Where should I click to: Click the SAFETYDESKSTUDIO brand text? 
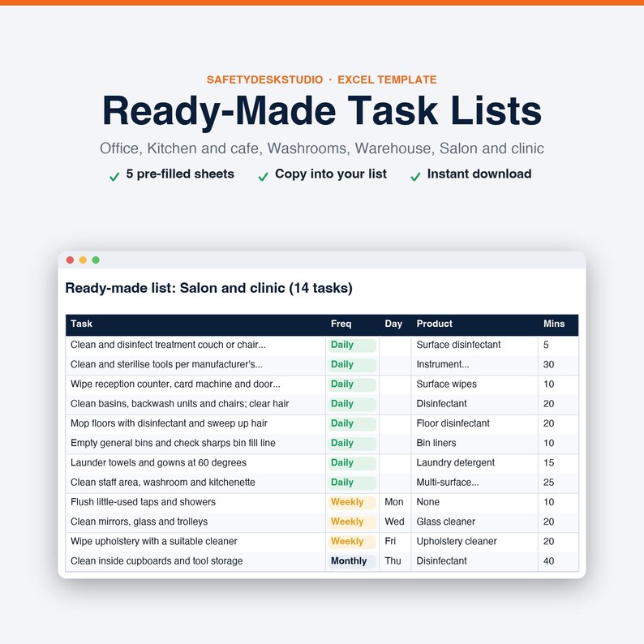click(x=264, y=79)
